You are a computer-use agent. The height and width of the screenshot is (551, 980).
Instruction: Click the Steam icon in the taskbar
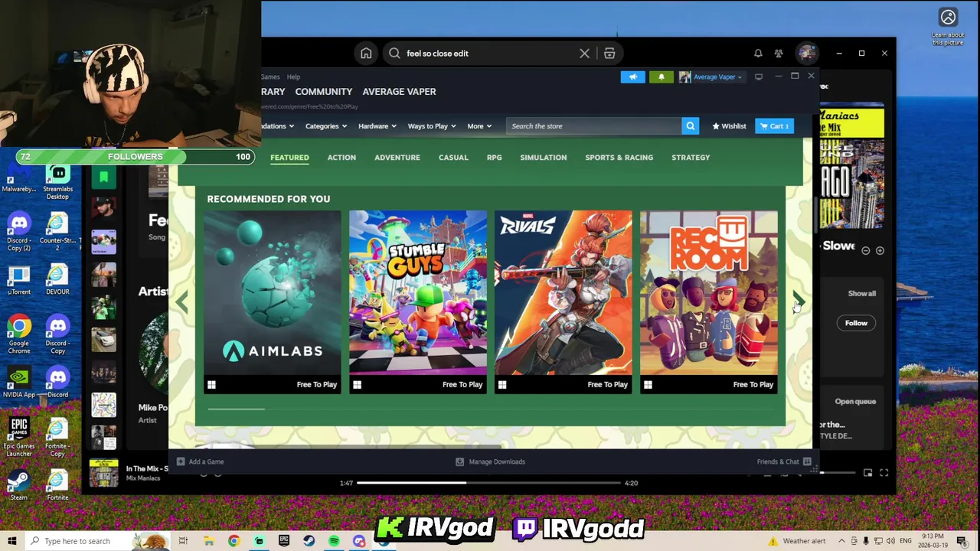point(309,541)
